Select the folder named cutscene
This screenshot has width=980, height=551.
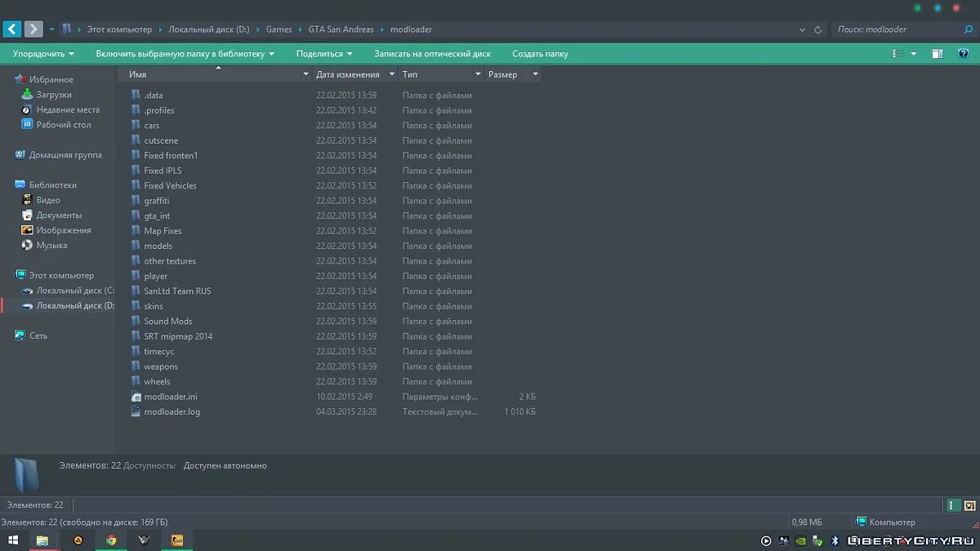tap(161, 140)
